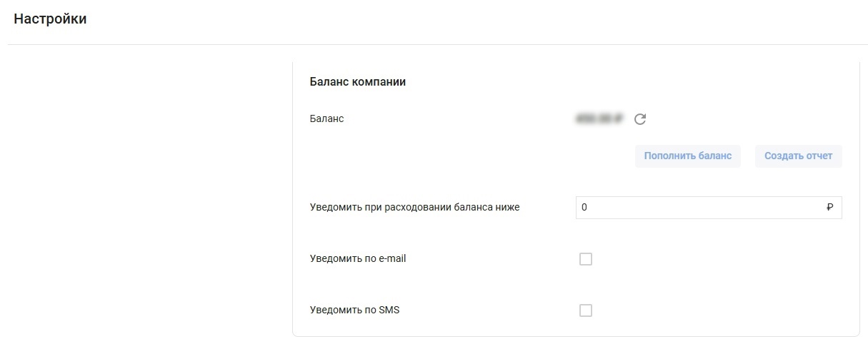The width and height of the screenshot is (868, 344).
Task: Enable the Уведомить по e-mail checkbox
Action: point(586,259)
